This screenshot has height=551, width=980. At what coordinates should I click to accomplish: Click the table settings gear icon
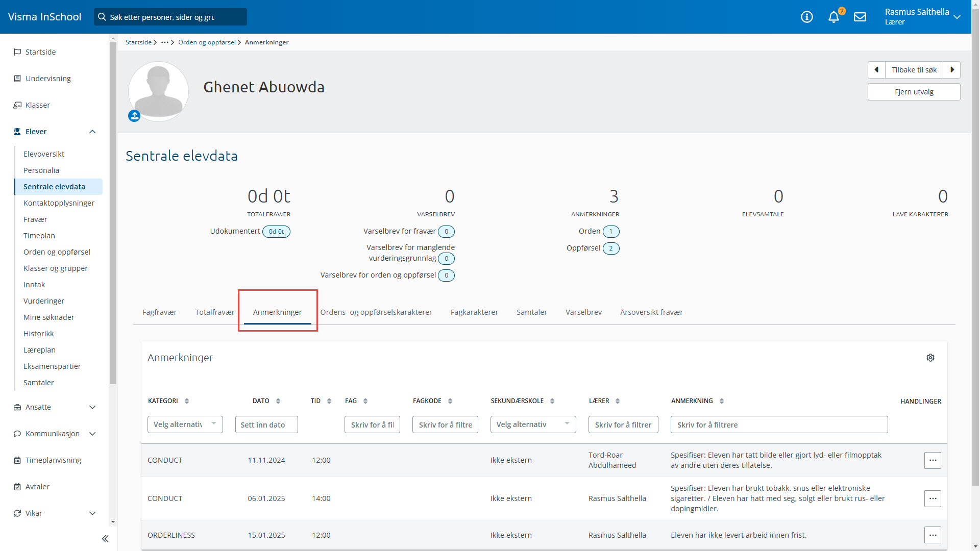(x=930, y=358)
